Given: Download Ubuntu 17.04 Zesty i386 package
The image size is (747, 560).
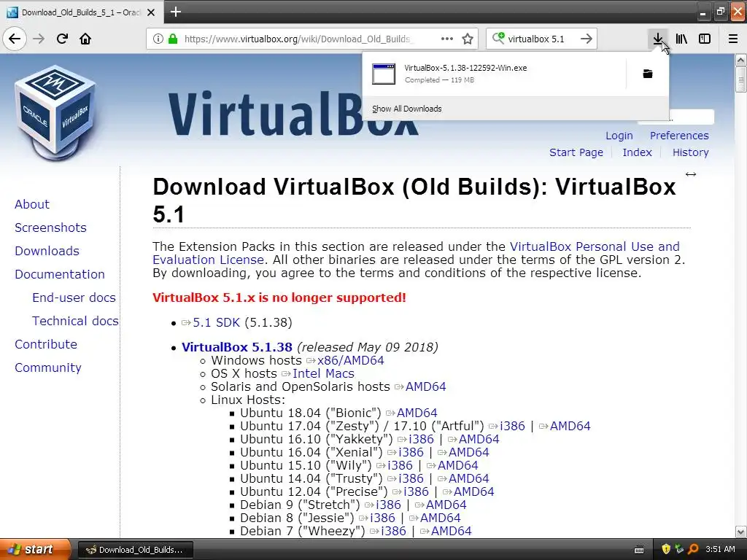Looking at the screenshot, I should [512, 426].
